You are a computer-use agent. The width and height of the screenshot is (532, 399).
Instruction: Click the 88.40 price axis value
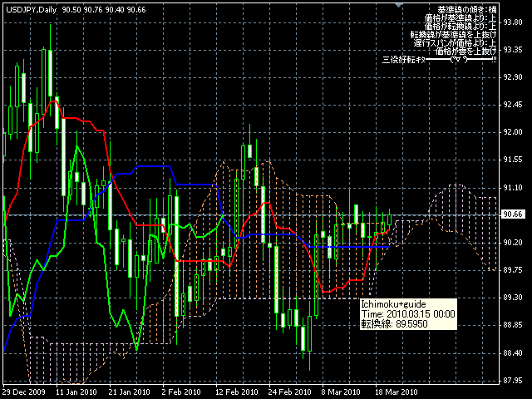(x=513, y=353)
